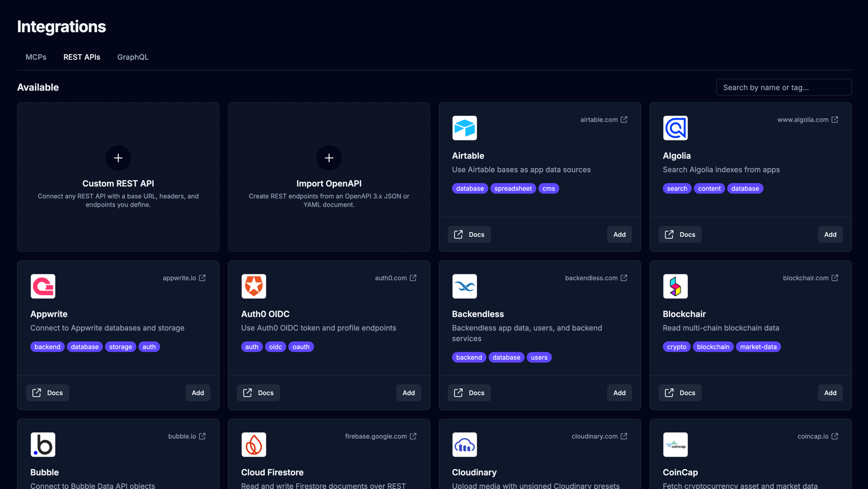This screenshot has height=489, width=868.
Task: Click the plus icon for Custom REST API
Action: (118, 158)
